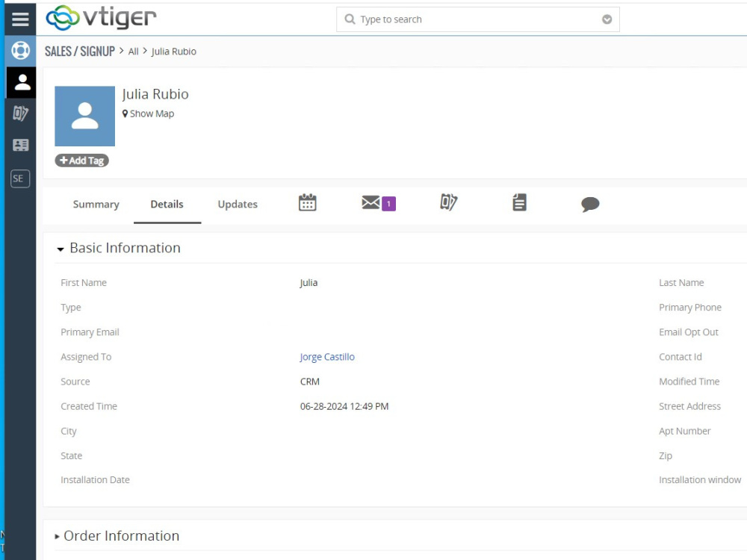Click the Created Time value 06-28-2024
Screen dimensions: 747x560
pos(344,407)
